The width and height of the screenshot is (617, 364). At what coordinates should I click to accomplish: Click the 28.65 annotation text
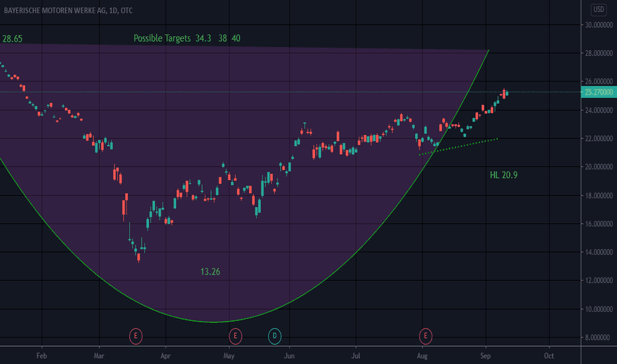pos(12,39)
